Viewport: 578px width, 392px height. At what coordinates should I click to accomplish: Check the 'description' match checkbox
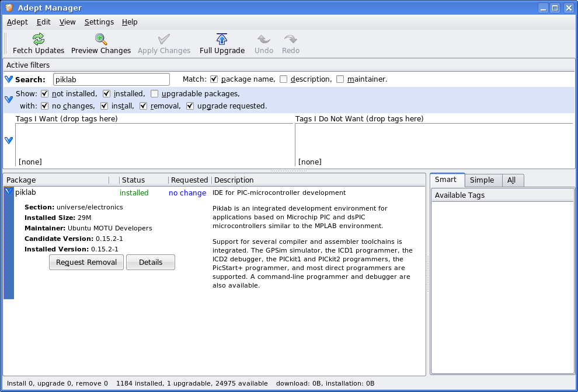point(283,79)
